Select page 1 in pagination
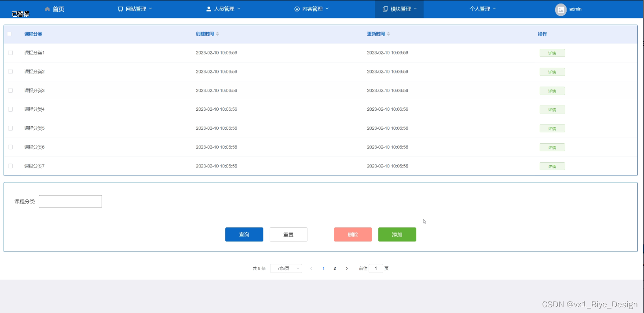This screenshot has width=644, height=313. coord(323,268)
